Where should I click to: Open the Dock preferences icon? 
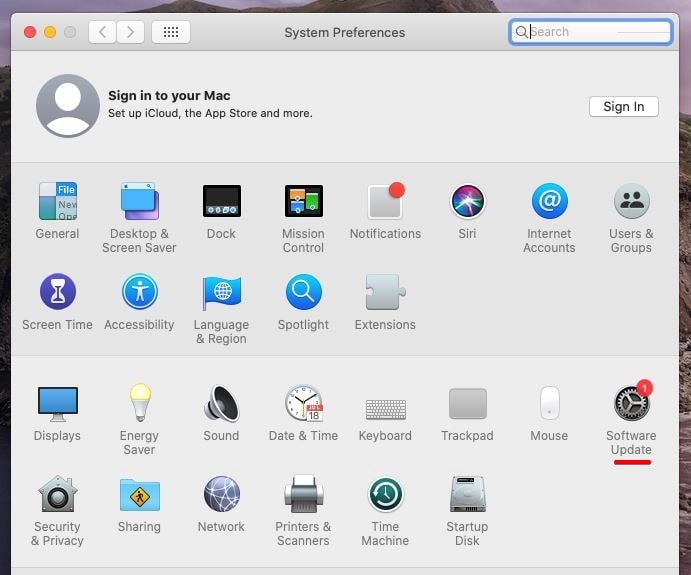[x=222, y=201]
